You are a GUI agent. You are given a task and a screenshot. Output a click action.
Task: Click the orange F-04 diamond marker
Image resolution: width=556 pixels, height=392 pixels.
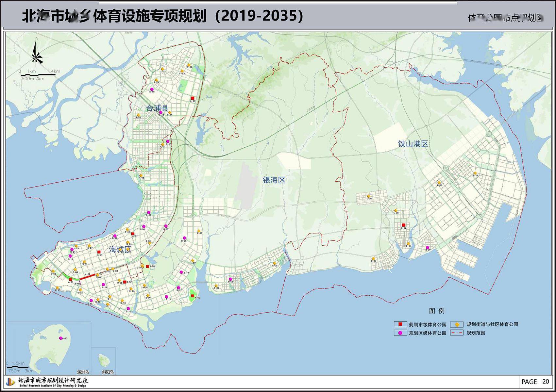(157, 80)
